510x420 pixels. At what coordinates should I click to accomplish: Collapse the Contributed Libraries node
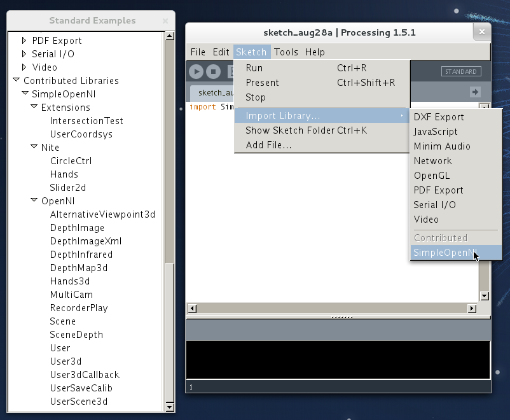click(17, 80)
